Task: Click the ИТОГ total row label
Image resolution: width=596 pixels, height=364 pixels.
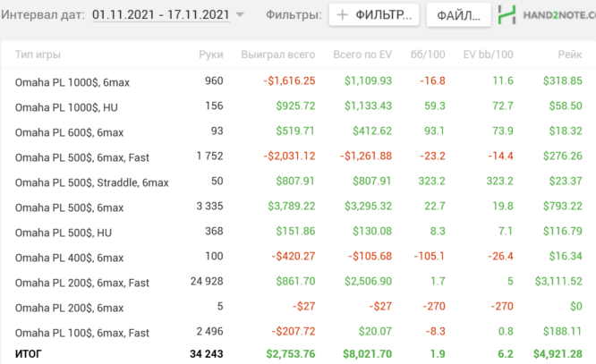Action: point(29,354)
